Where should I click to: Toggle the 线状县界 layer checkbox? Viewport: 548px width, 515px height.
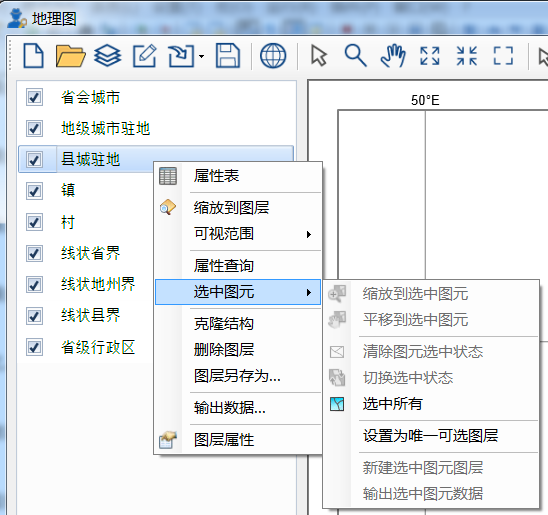[34, 316]
